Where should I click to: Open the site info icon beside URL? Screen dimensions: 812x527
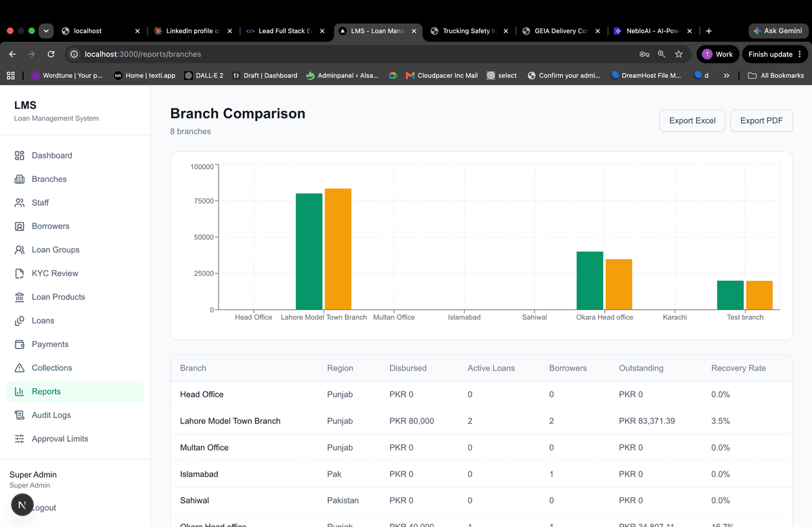pyautogui.click(x=74, y=54)
